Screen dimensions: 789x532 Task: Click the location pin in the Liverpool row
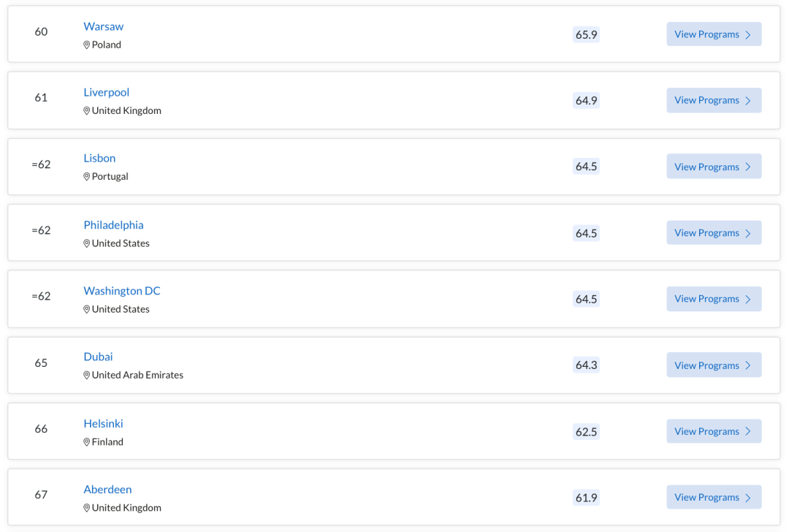point(86,111)
